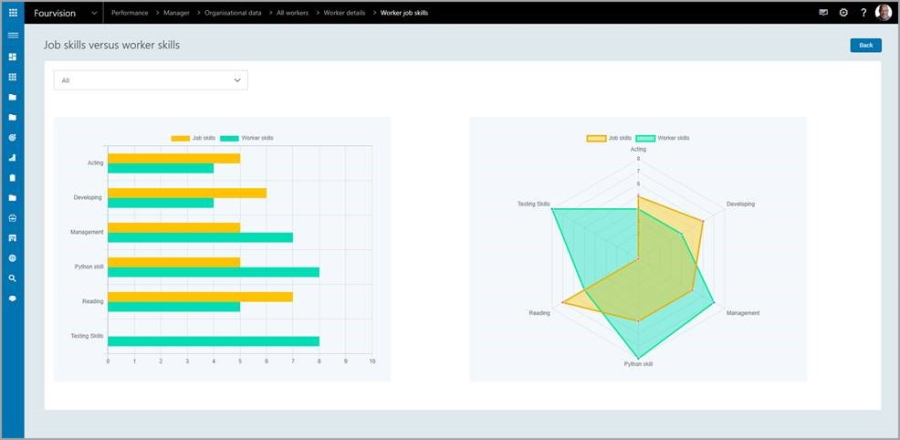Go to Performance breadcrumb

(130, 13)
